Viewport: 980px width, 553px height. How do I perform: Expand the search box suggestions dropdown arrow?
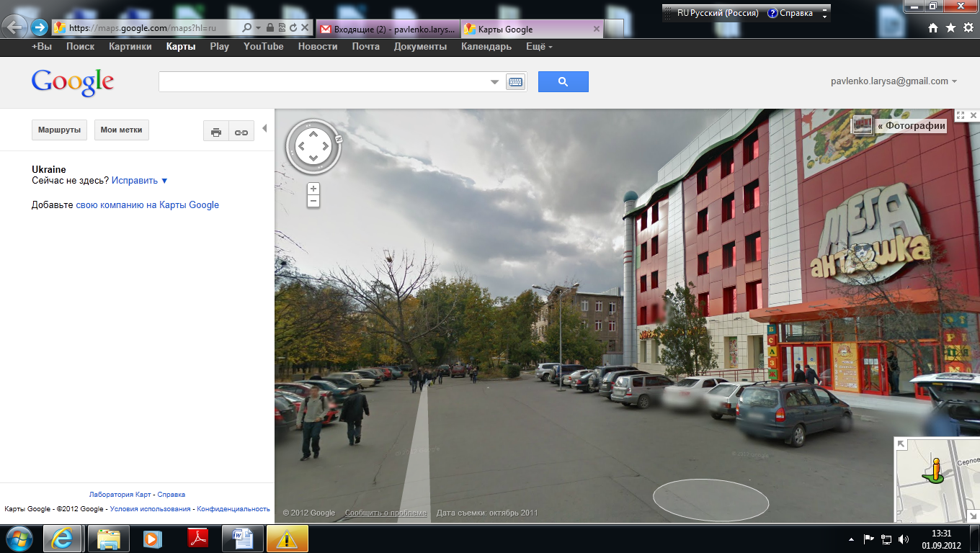[494, 82]
